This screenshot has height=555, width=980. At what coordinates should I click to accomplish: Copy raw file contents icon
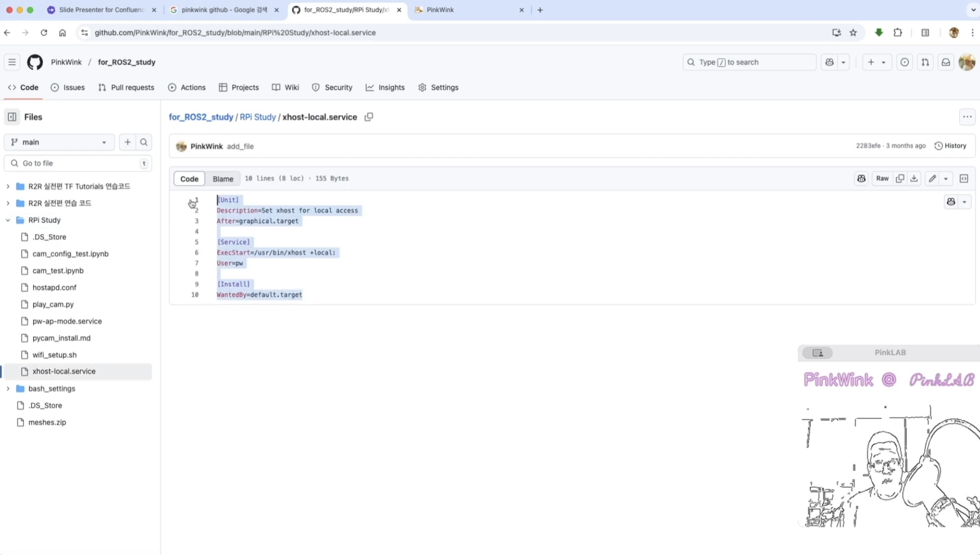tap(900, 179)
